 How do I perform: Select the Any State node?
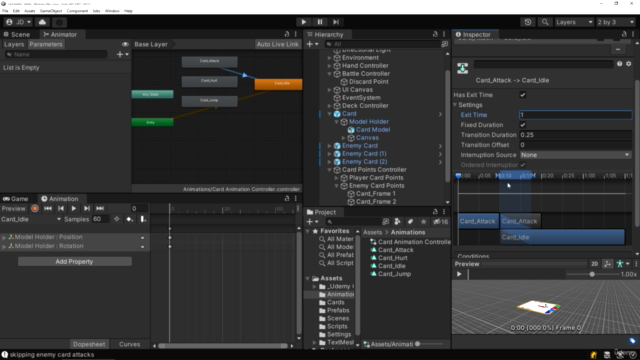click(x=152, y=94)
